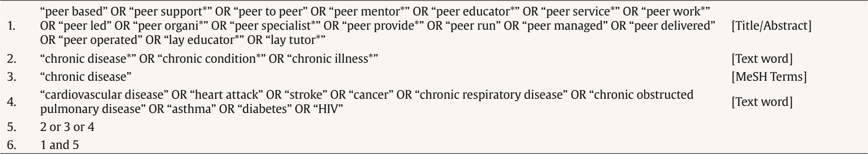The image size is (868, 154).
Task: Click the [Title/Abstract] field tag
Action: [771, 26]
